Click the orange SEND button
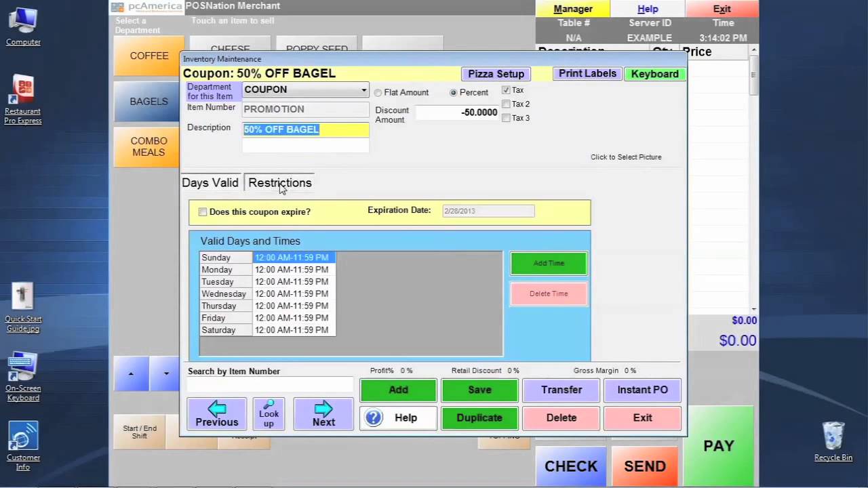 pyautogui.click(x=645, y=466)
